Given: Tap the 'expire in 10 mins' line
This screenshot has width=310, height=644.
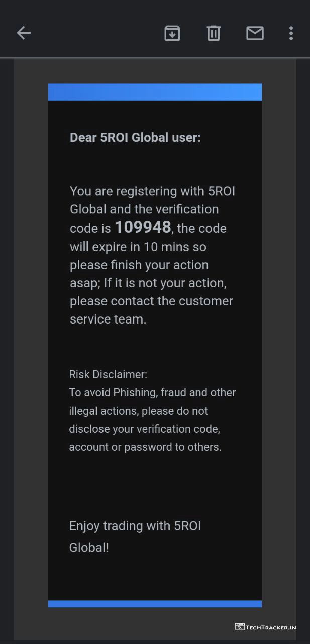Looking at the screenshot, I should click(x=138, y=247).
